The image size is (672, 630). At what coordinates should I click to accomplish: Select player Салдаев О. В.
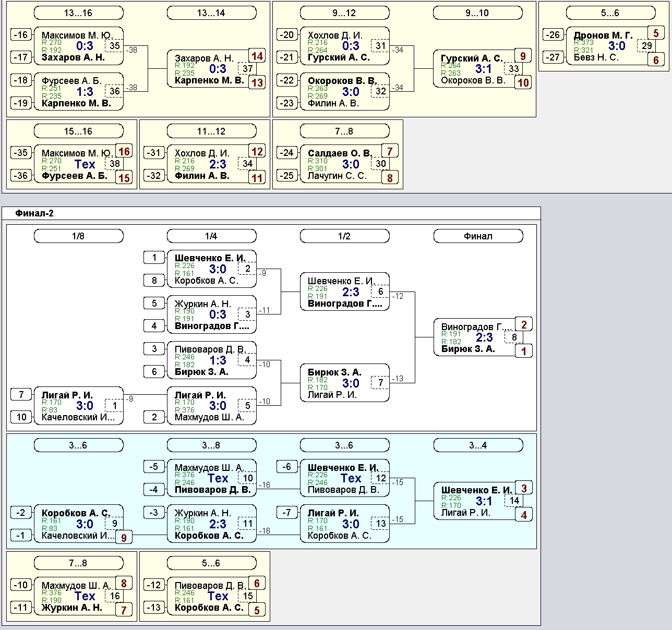[340, 153]
